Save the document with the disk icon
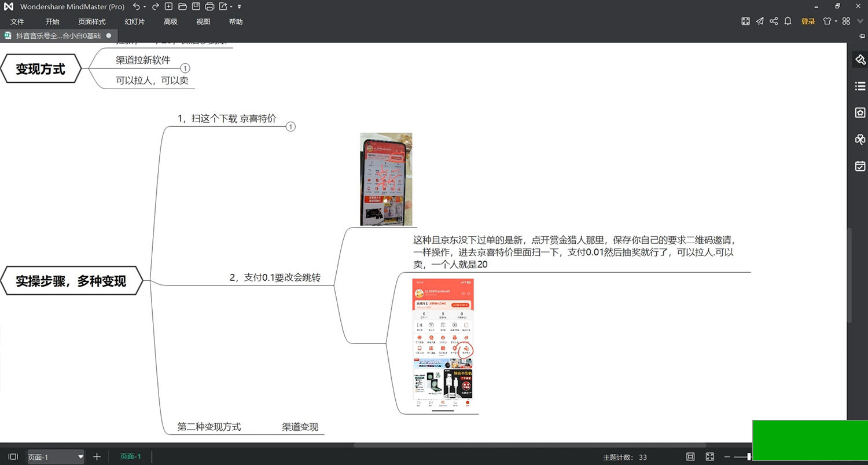 (x=196, y=6)
